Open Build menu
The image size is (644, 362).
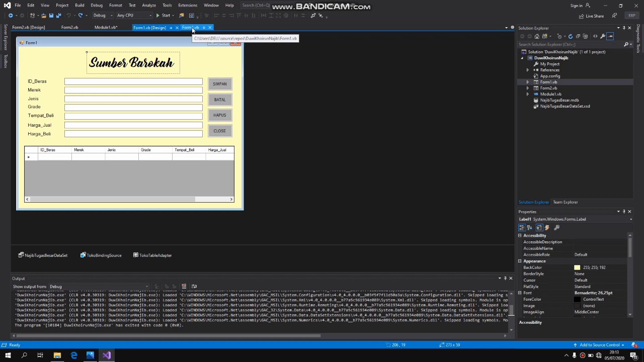coord(79,5)
